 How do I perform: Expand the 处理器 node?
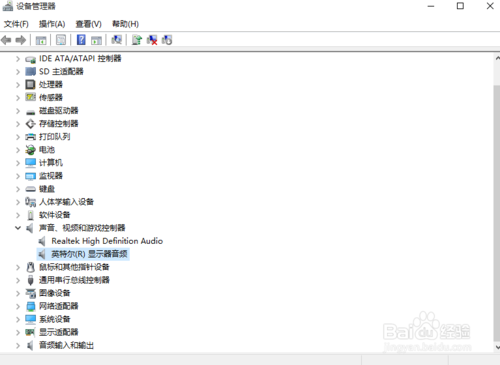[18, 85]
